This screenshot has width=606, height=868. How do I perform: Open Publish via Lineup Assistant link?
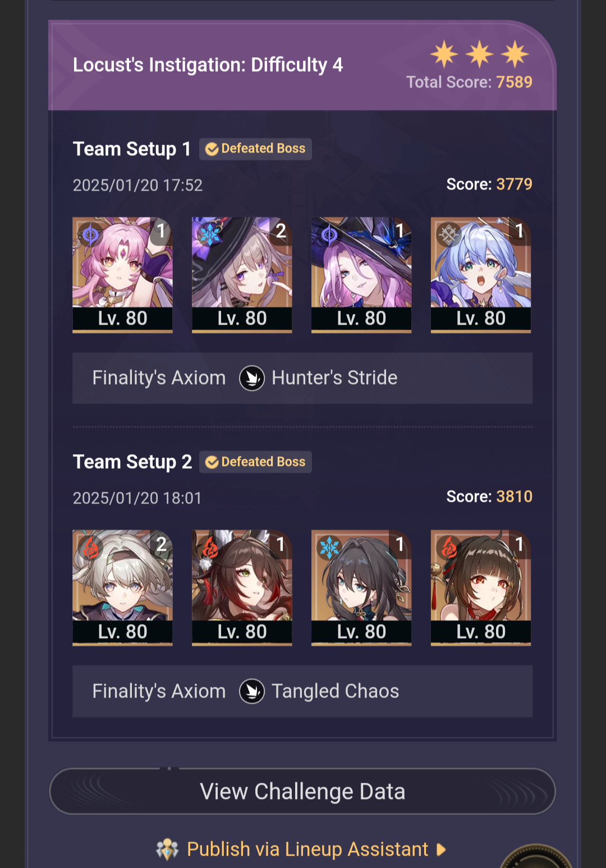pyautogui.click(x=307, y=849)
